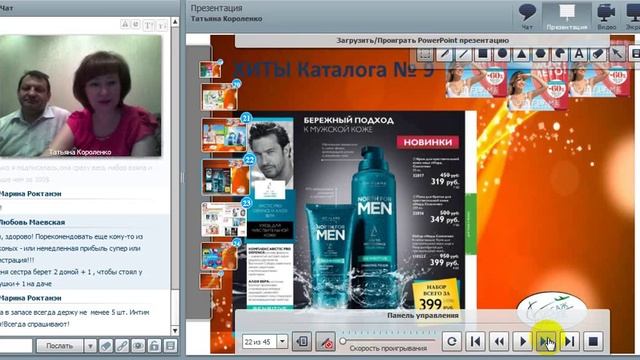Click the '22 из 45' slide field

(259, 341)
